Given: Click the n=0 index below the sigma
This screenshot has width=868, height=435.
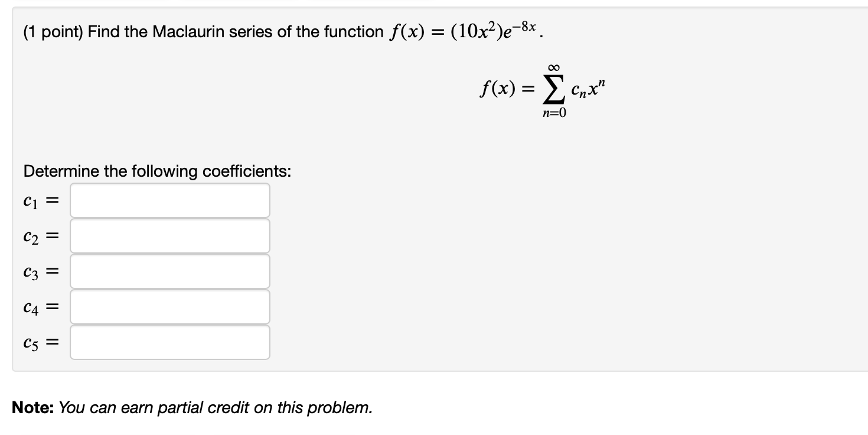Looking at the screenshot, I should tap(554, 112).
